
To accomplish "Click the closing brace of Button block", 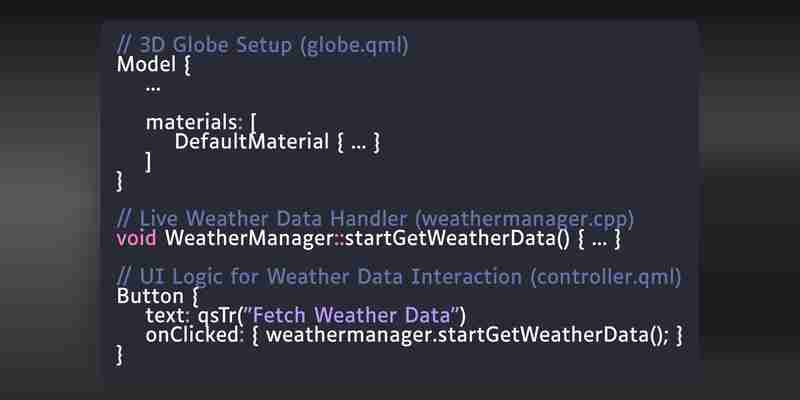I will [x=119, y=355].
